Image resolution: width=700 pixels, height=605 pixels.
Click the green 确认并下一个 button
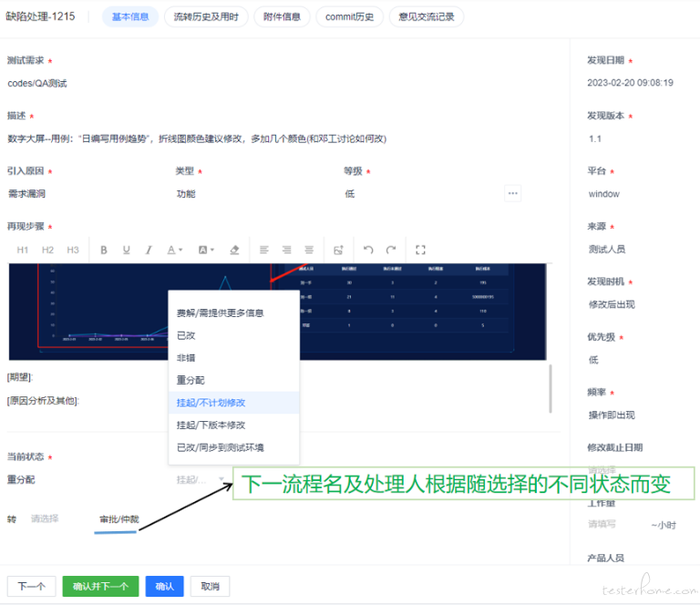click(100, 587)
